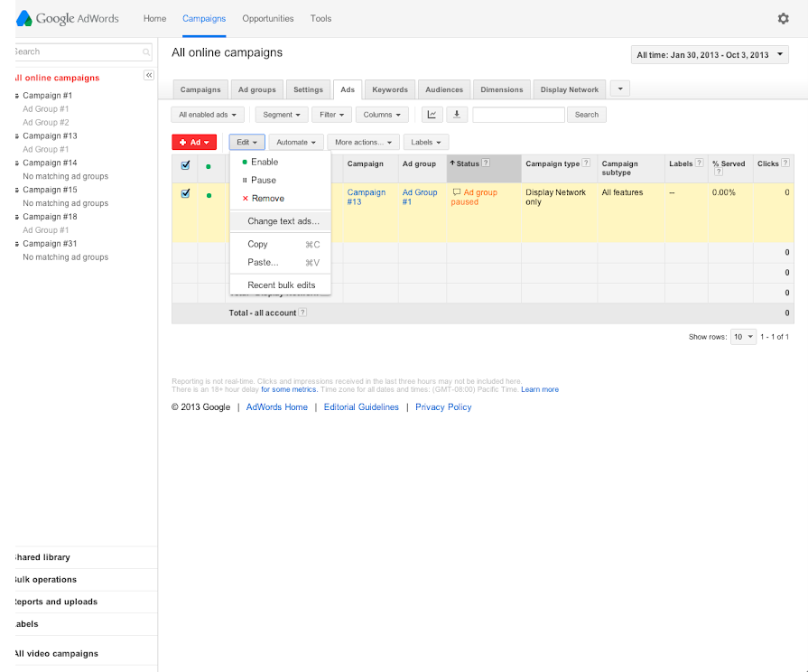Uncheck the Campaign #13 ad row checkbox
This screenshot has width=808, height=672.
(186, 193)
